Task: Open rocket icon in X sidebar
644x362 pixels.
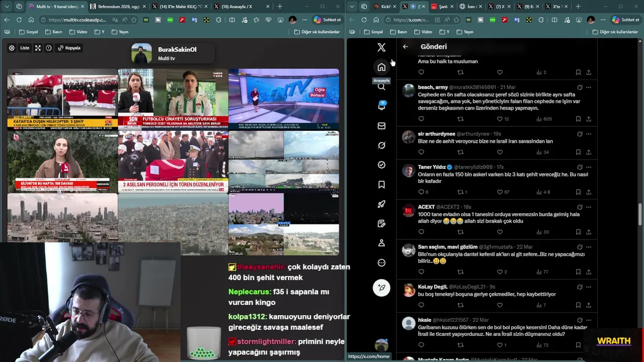Action: [381, 204]
